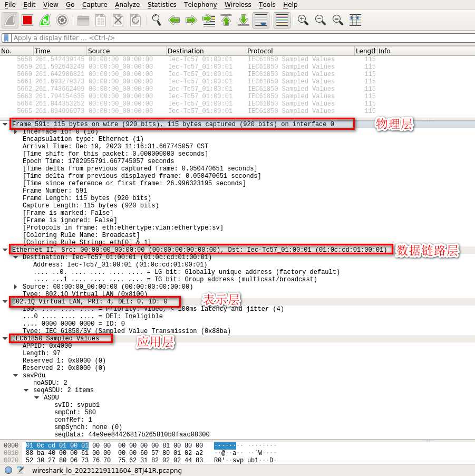The height and width of the screenshot is (476, 475).
Task: Restart the current capture
Action: pyautogui.click(x=45, y=21)
